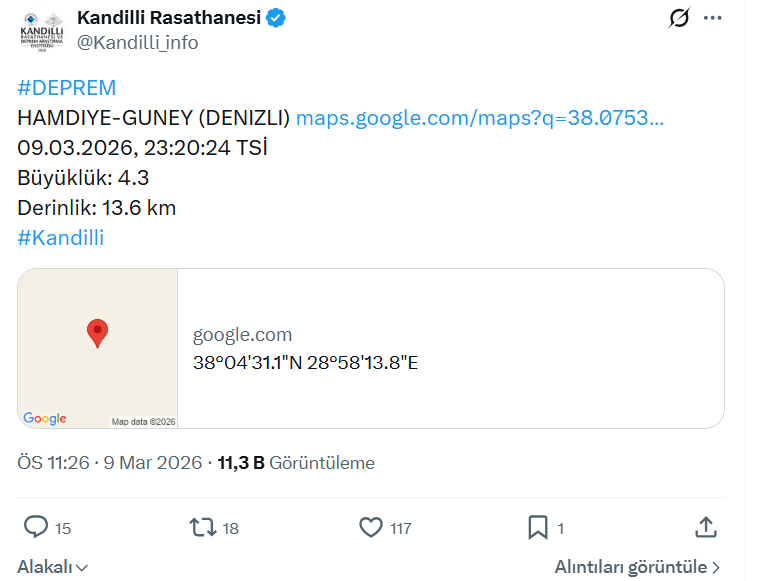
Task: Open the three-dot more options menu
Action: pos(712,18)
